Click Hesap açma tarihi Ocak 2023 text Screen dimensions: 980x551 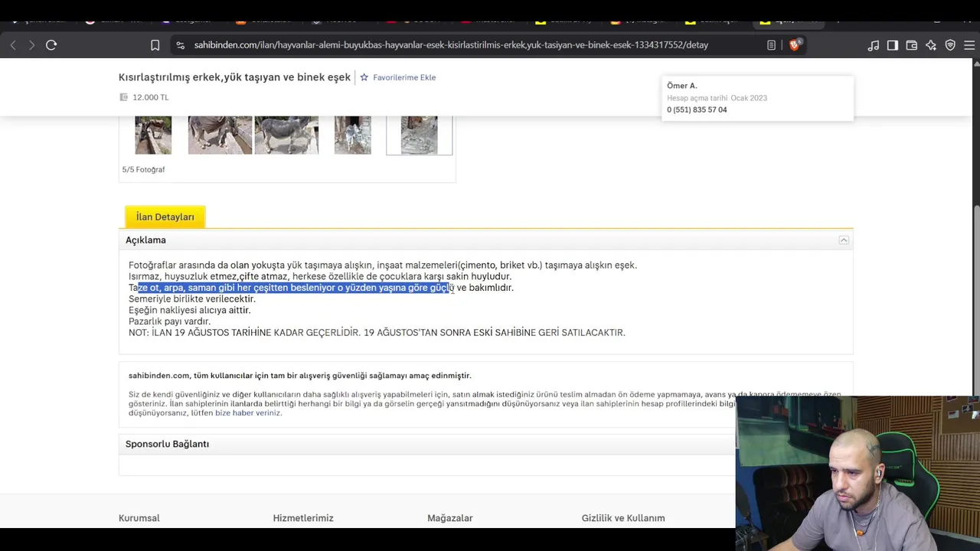tap(717, 98)
